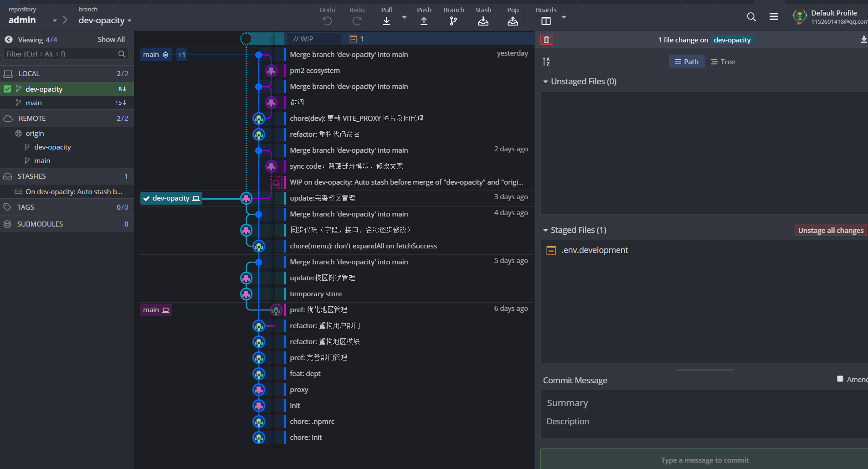Collapse the LOCAL section
The width and height of the screenshot is (868, 469).
pos(67,73)
